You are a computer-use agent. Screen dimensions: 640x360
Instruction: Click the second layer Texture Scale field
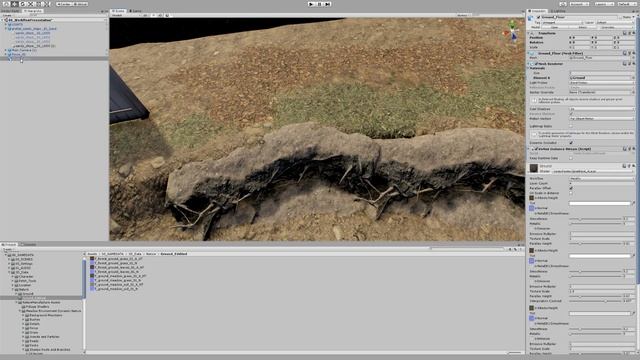coord(602,291)
